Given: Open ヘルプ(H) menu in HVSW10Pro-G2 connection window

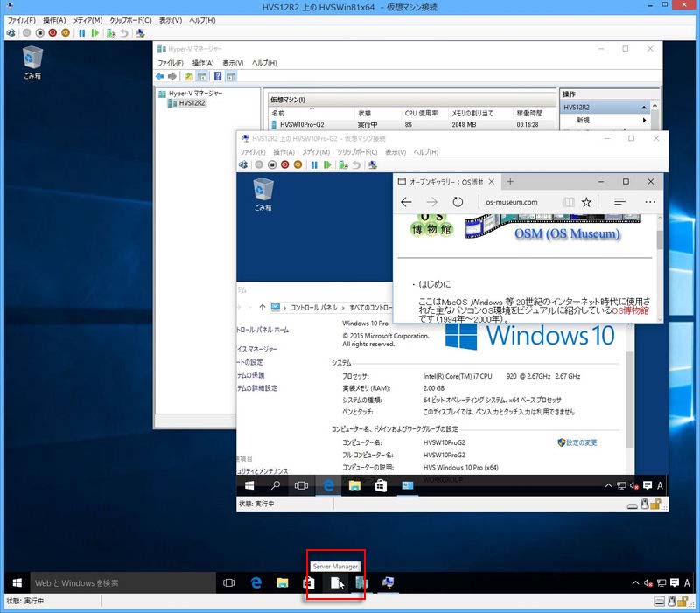Looking at the screenshot, I should [426, 152].
